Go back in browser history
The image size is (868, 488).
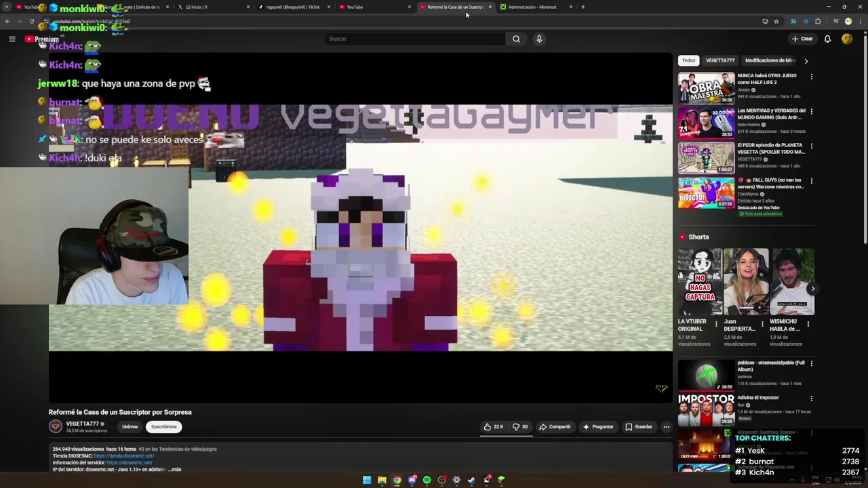[7, 21]
